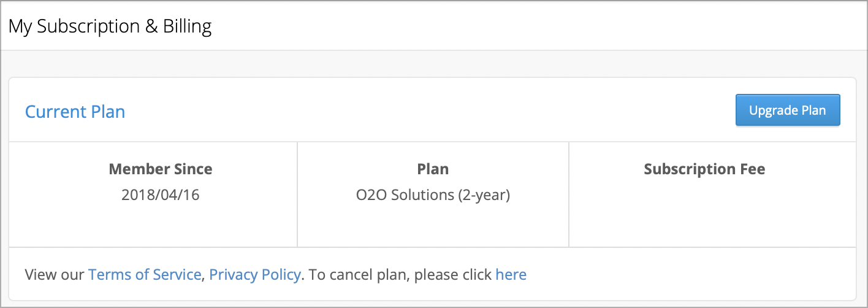
Task: Select the 2018/04/16 membership date
Action: tap(161, 195)
